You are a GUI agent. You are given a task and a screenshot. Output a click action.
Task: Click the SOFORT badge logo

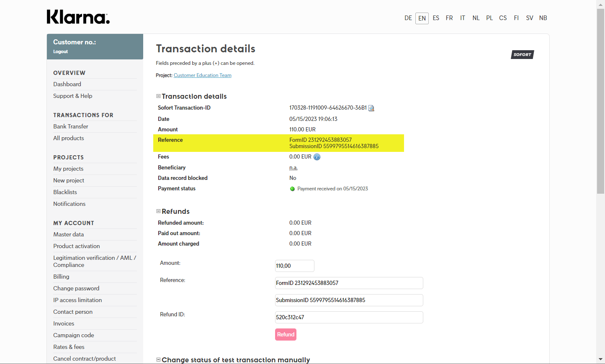522,54
